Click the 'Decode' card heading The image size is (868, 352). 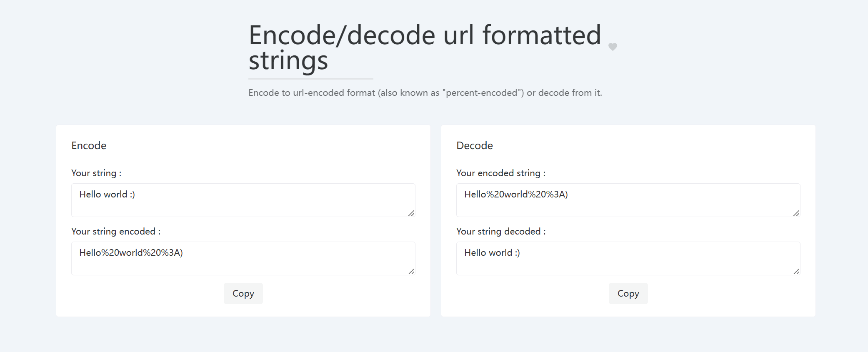click(474, 145)
